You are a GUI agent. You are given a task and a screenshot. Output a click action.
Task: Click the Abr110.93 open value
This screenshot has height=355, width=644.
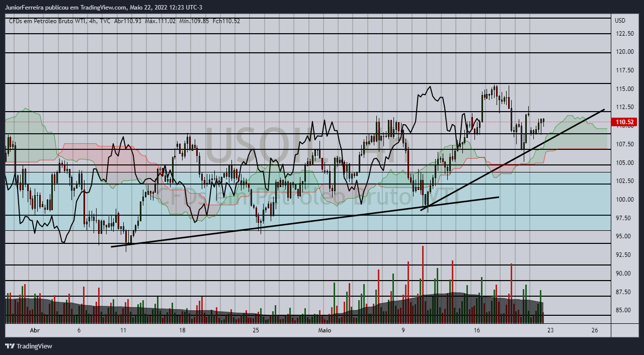pyautogui.click(x=128, y=21)
